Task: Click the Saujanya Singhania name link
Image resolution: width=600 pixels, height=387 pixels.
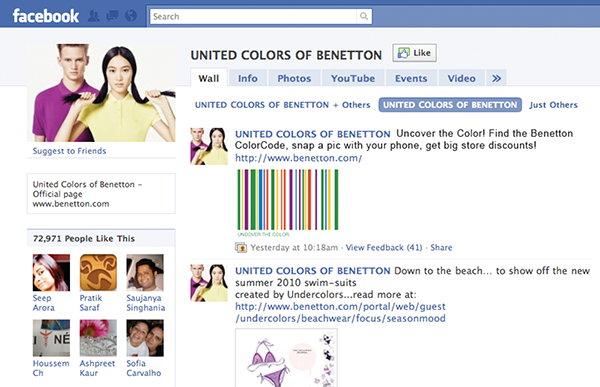Action: click(146, 303)
